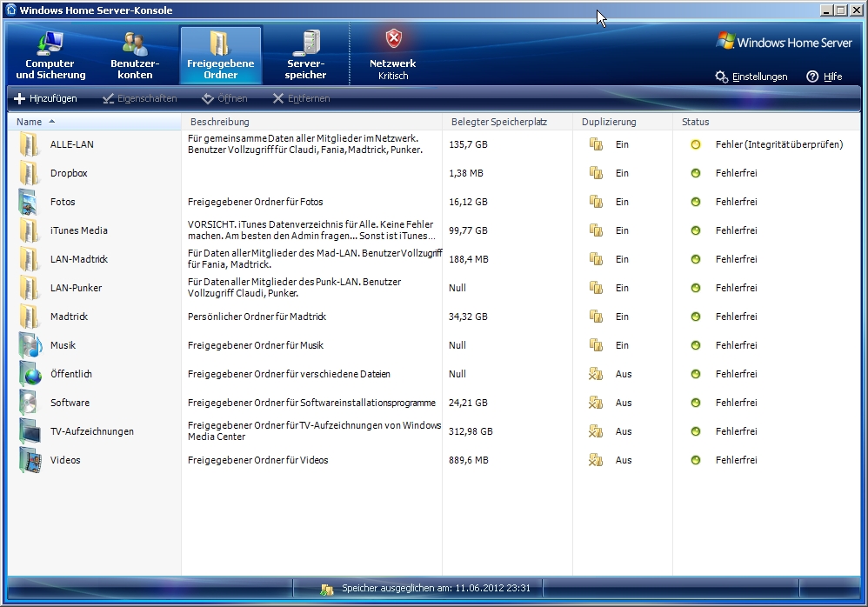Select LAN-Madtrick folder icon
Screen dimensions: 868x607
pos(29,259)
